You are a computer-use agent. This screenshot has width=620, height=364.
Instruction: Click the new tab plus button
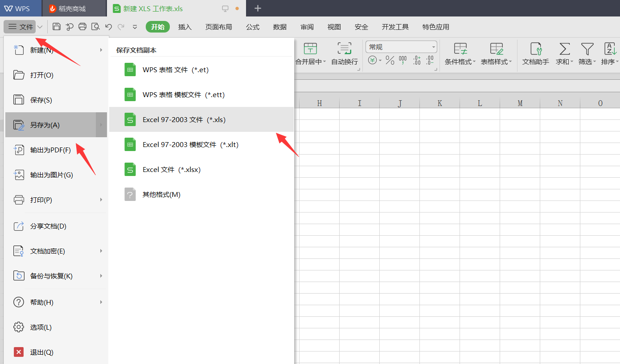point(258,8)
